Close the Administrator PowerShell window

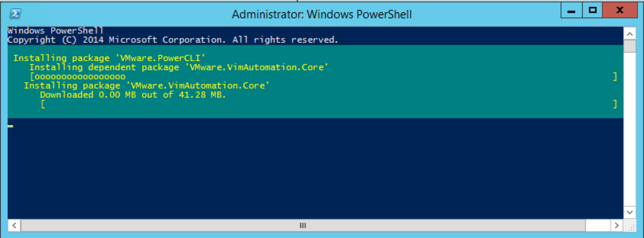(x=619, y=11)
